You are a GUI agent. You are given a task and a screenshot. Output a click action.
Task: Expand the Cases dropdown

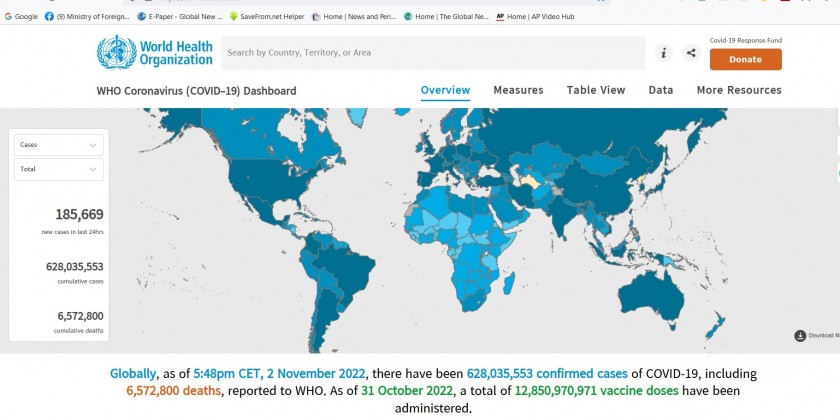tap(59, 145)
